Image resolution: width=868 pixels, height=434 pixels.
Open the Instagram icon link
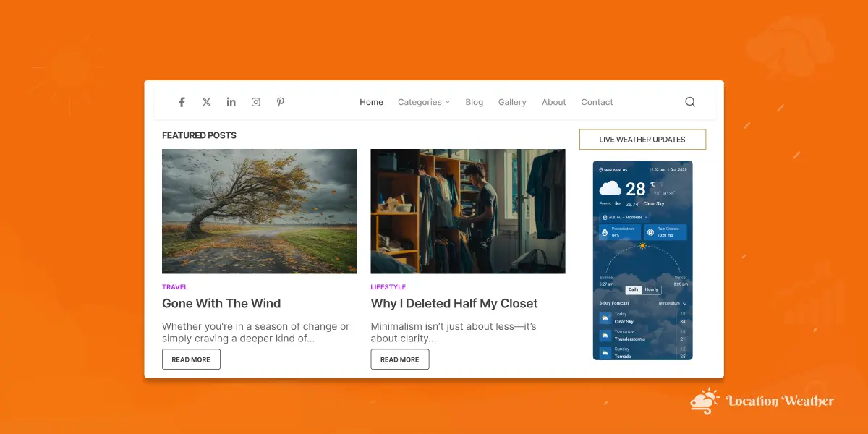pyautogui.click(x=256, y=102)
